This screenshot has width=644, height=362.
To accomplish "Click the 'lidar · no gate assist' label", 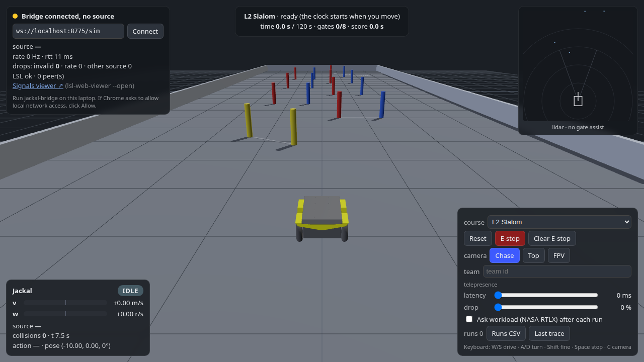I will pyautogui.click(x=578, y=127).
